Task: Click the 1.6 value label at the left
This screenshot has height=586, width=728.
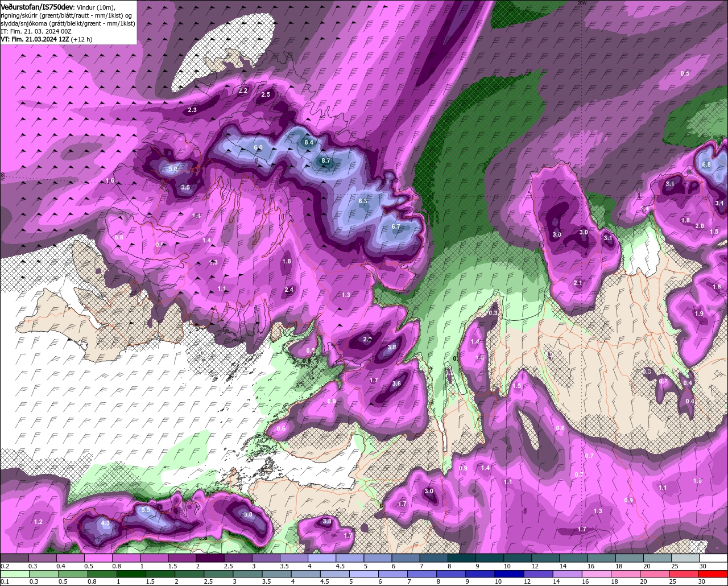Action: tap(110, 180)
